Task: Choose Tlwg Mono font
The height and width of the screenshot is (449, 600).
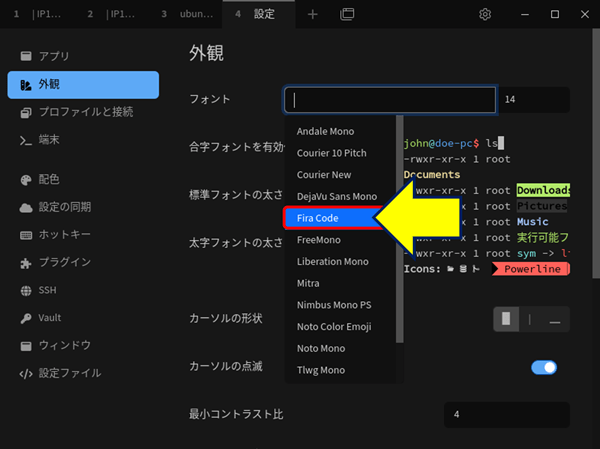Action: point(340,370)
